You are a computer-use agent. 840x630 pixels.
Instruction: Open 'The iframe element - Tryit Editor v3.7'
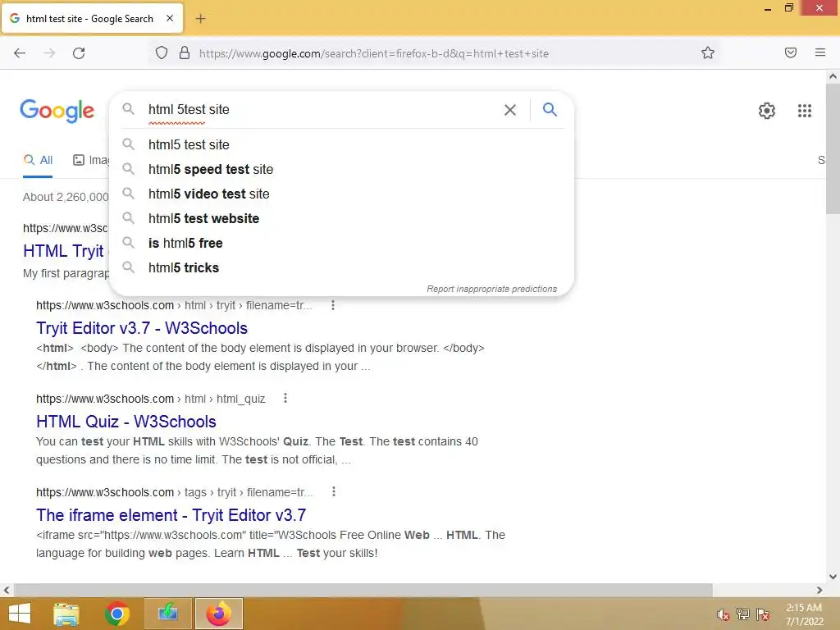pyautogui.click(x=171, y=515)
